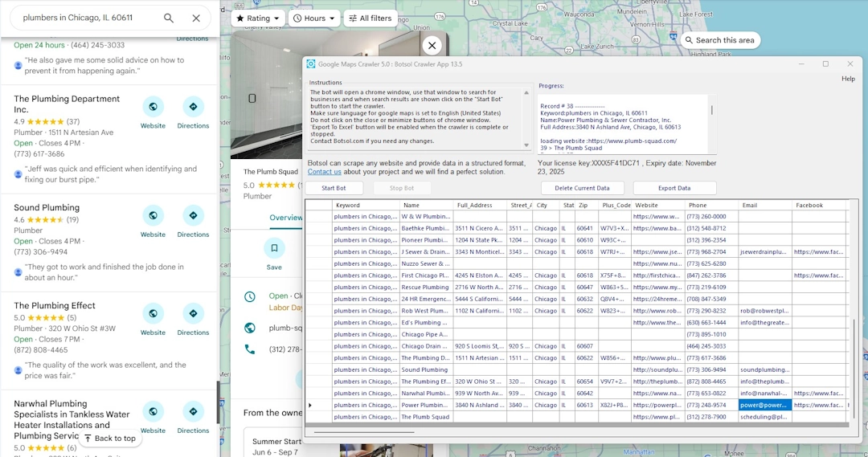
Task: Open All filters in Google Maps
Action: [371, 18]
